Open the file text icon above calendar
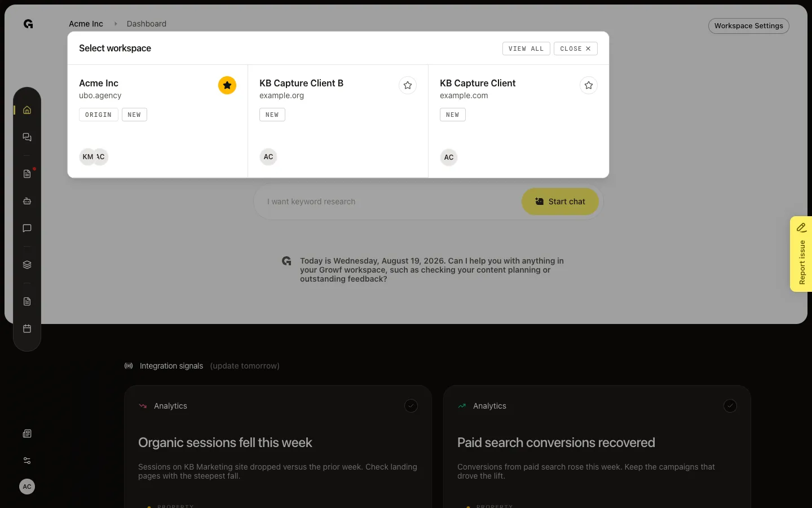Image resolution: width=812 pixels, height=508 pixels. click(27, 301)
